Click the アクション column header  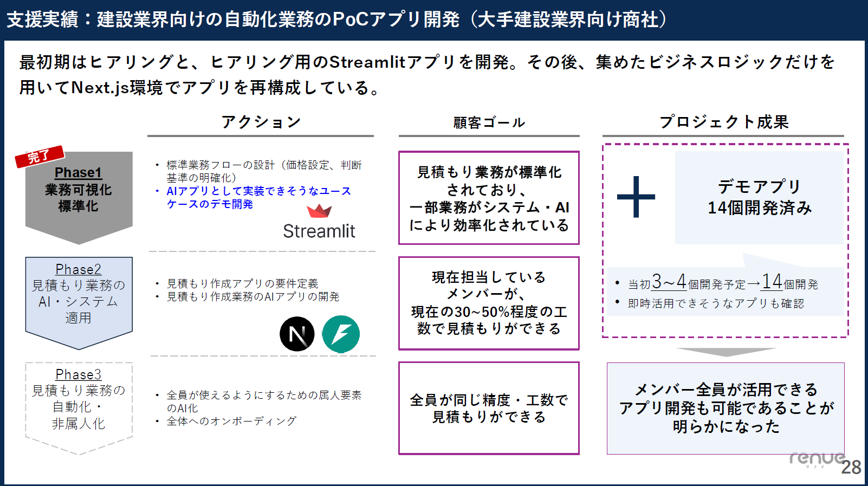coord(261,122)
